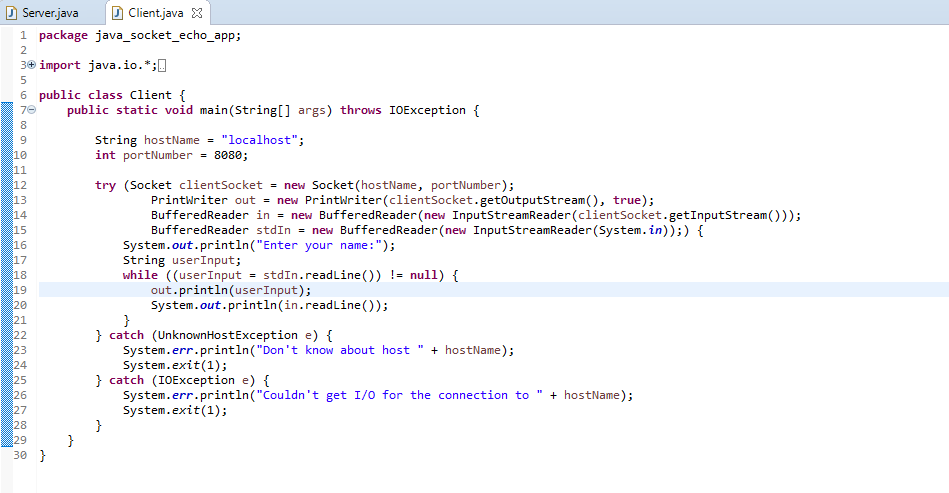The height and width of the screenshot is (493, 949).
Task: Click the "Couldn't get I/O" error string
Action: 393,395
